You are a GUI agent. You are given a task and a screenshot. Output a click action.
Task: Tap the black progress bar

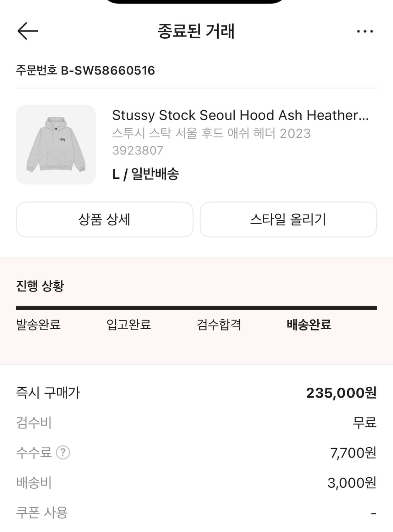pyautogui.click(x=196, y=308)
